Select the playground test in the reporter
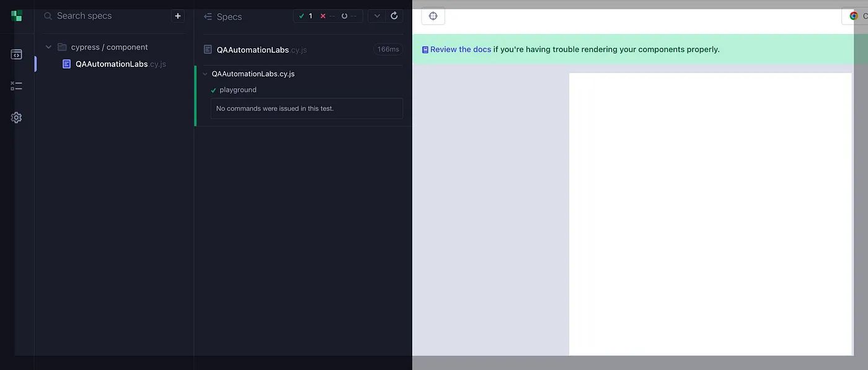 coord(239,89)
